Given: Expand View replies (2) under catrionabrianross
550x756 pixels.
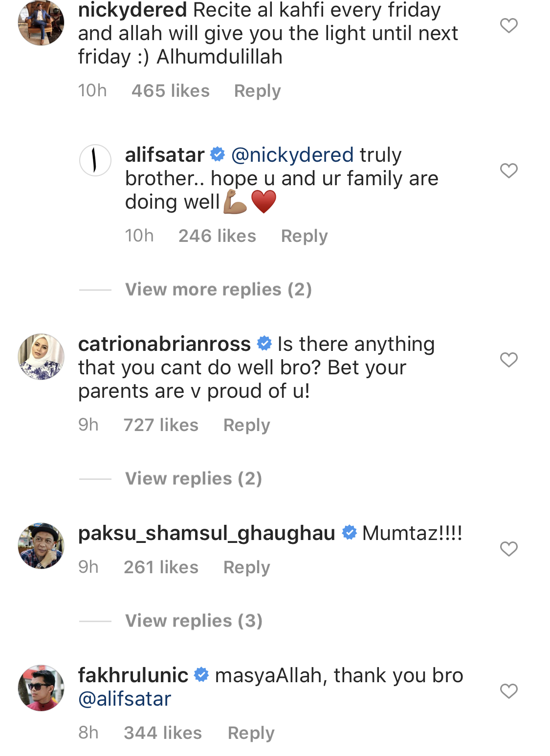Looking at the screenshot, I should (x=194, y=478).
